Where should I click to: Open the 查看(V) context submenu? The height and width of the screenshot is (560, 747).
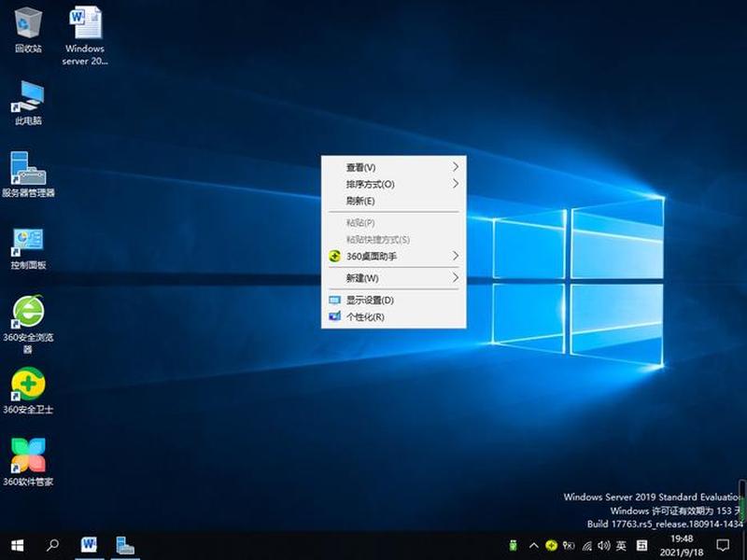pyautogui.click(x=393, y=167)
